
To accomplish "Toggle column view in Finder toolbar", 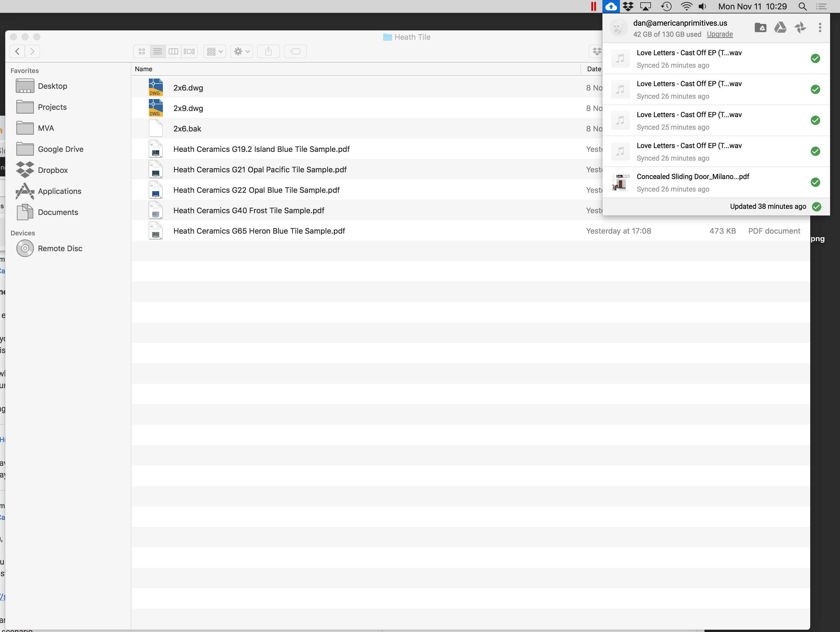I will (174, 51).
